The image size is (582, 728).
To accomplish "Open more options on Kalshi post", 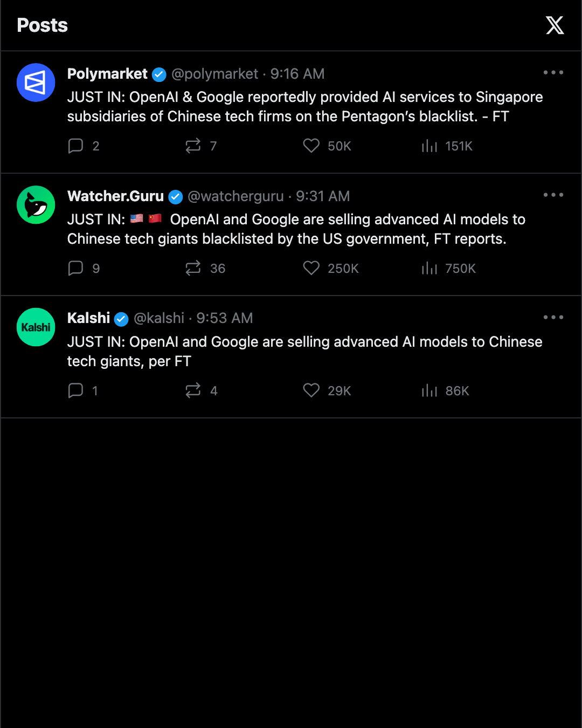I will pos(553,318).
